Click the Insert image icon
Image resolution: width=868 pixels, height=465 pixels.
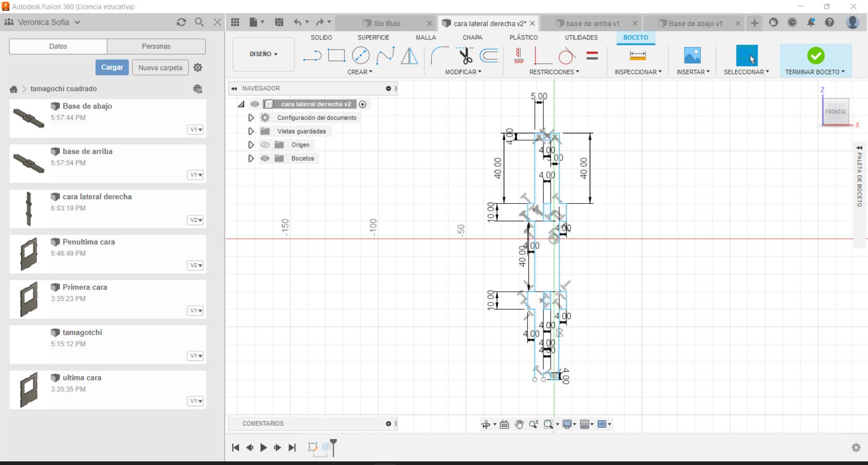coord(692,56)
